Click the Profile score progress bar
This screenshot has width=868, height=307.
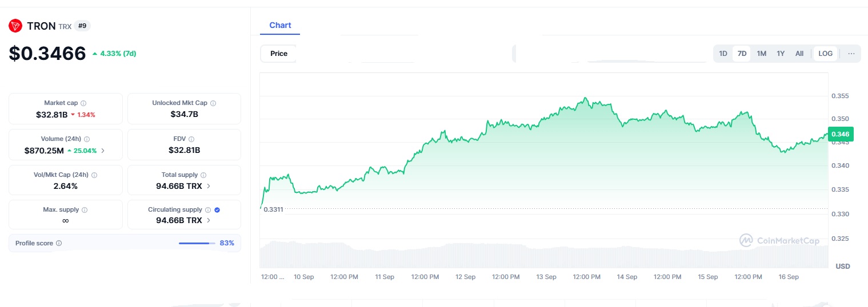tap(197, 243)
